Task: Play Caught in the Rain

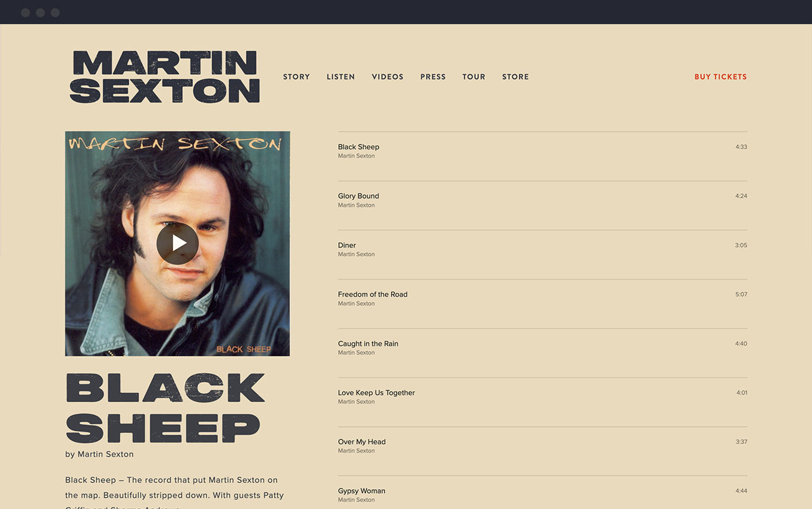Action: [542, 353]
